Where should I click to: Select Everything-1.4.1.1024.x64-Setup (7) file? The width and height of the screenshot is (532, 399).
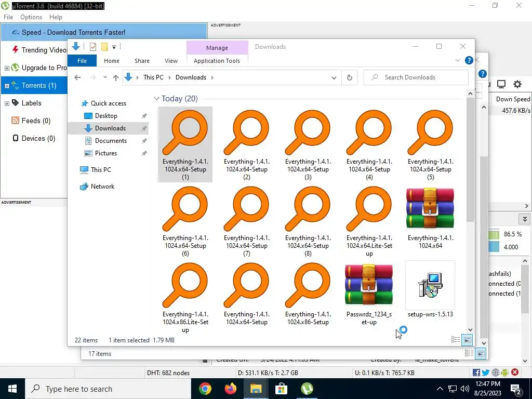[246, 221]
